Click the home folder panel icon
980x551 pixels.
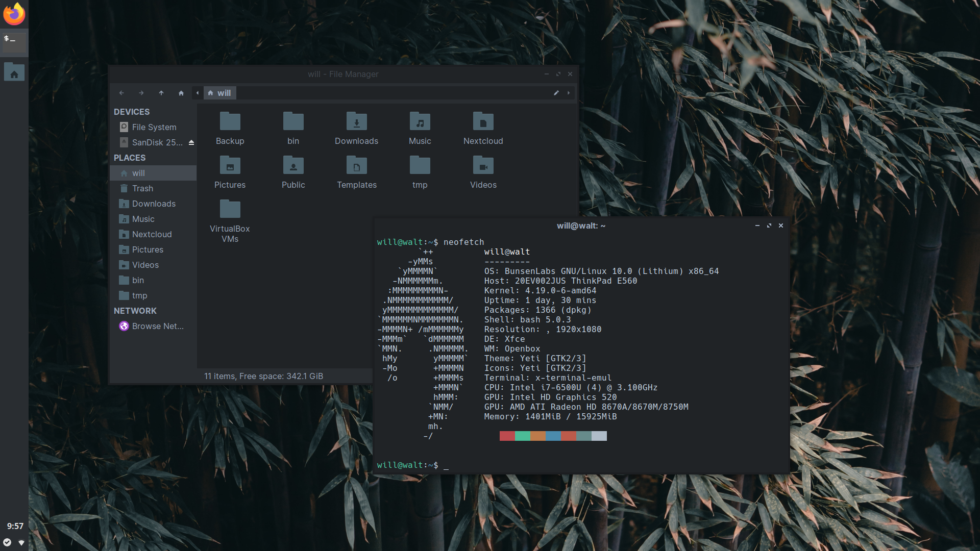point(14,72)
